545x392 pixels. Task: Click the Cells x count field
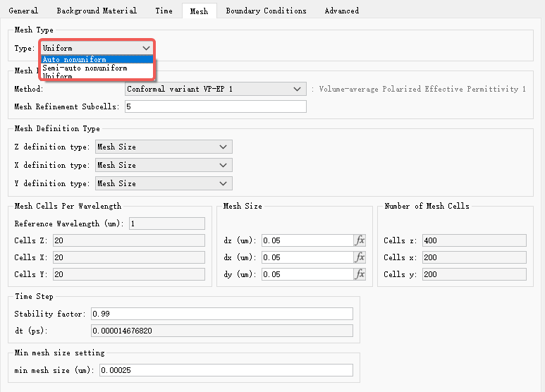click(474, 257)
